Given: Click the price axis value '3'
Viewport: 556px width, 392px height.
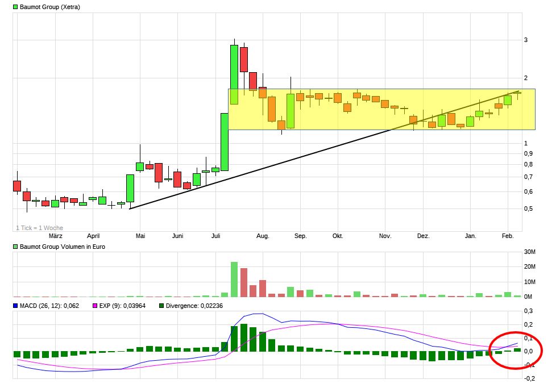Looking at the screenshot, I should 526,40.
